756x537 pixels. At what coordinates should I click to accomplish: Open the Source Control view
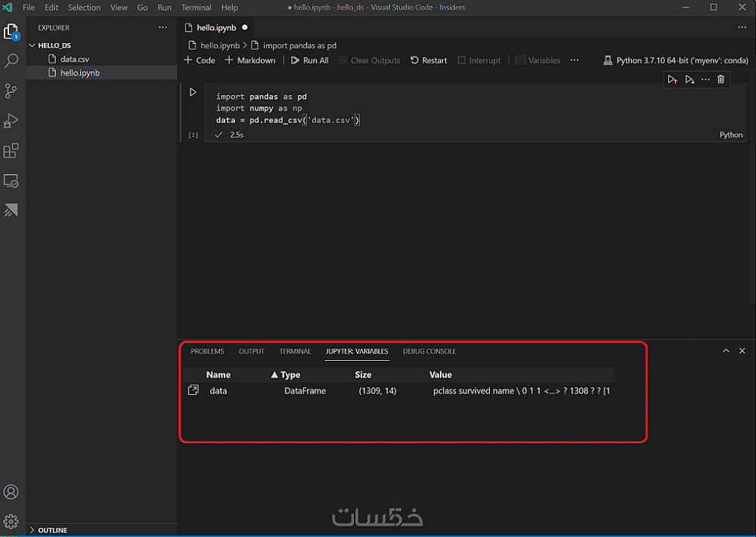click(11, 91)
